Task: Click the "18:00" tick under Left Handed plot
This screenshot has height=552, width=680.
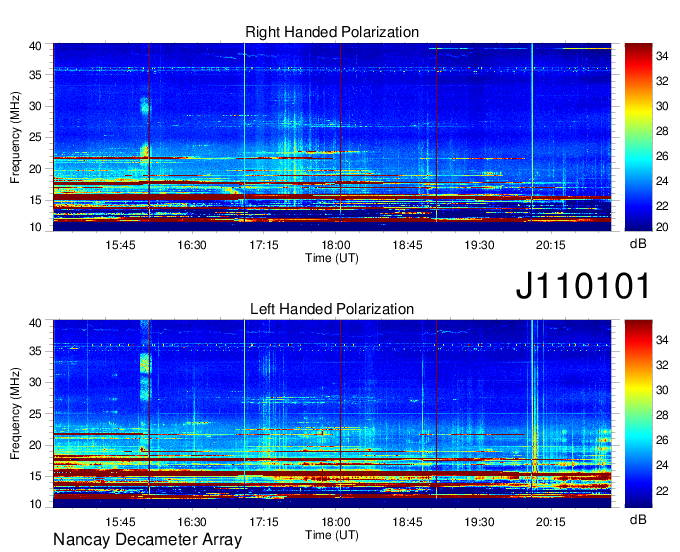Action: (336, 522)
